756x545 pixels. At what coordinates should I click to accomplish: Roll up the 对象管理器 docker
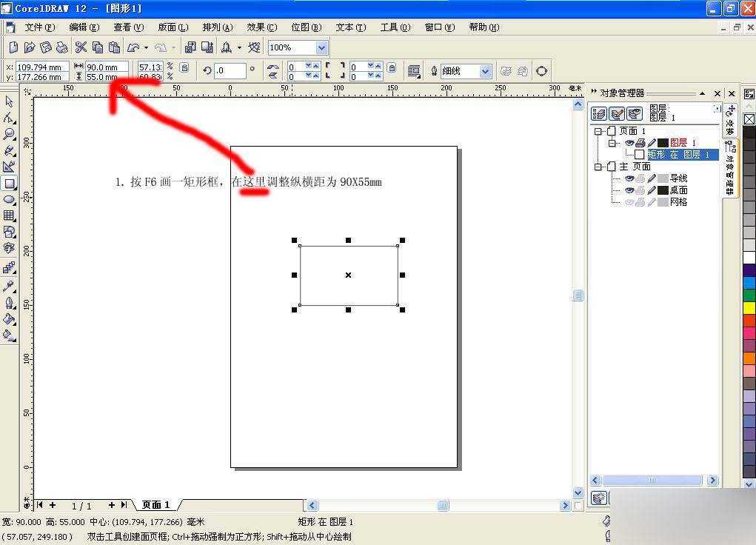tap(703, 93)
